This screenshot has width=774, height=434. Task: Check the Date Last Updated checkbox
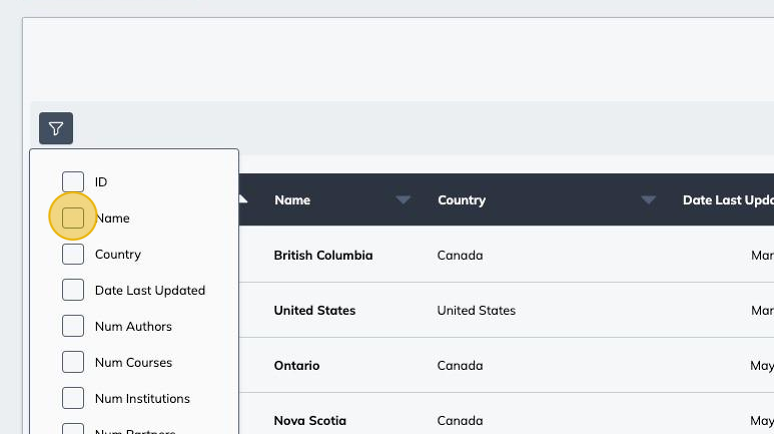coord(73,290)
